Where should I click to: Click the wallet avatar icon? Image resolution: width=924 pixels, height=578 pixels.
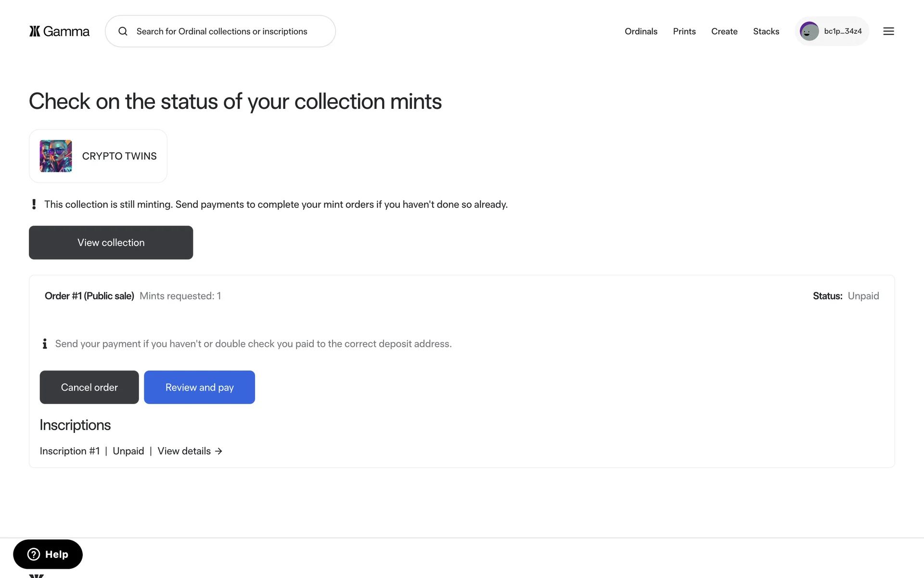[809, 31]
